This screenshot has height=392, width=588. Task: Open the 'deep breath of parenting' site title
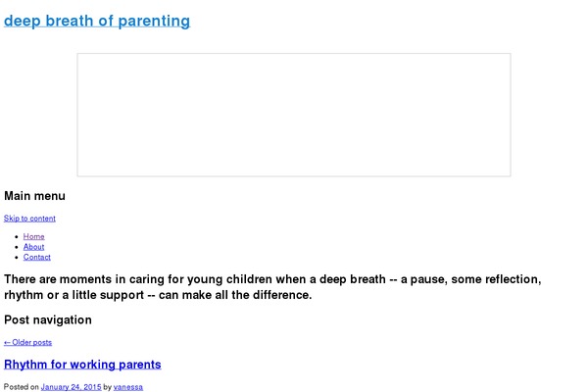(97, 21)
